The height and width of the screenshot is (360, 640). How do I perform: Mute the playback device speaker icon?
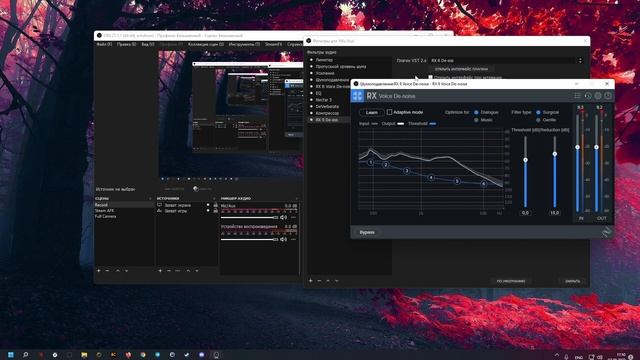tap(283, 240)
